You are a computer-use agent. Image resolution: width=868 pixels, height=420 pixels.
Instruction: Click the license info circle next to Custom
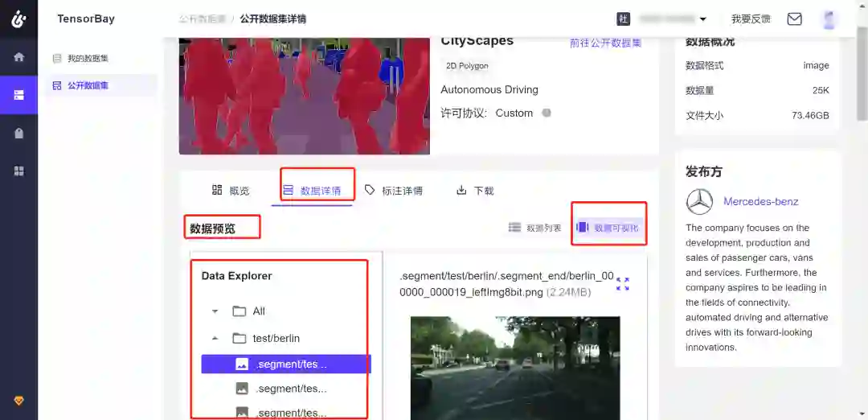point(546,113)
